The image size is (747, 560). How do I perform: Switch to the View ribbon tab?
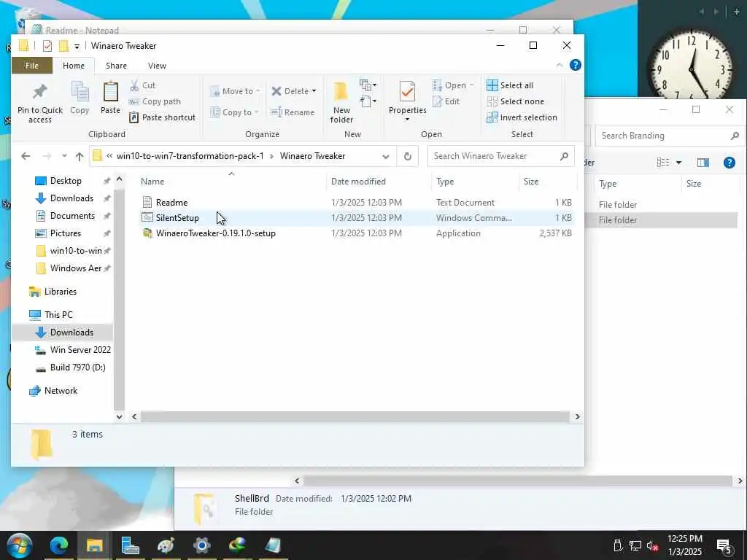click(158, 66)
